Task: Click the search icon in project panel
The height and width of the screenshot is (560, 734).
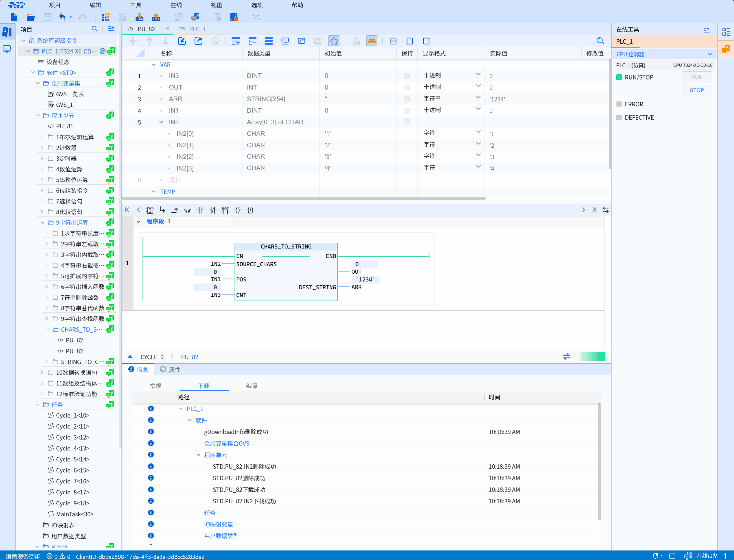Action: click(94, 29)
